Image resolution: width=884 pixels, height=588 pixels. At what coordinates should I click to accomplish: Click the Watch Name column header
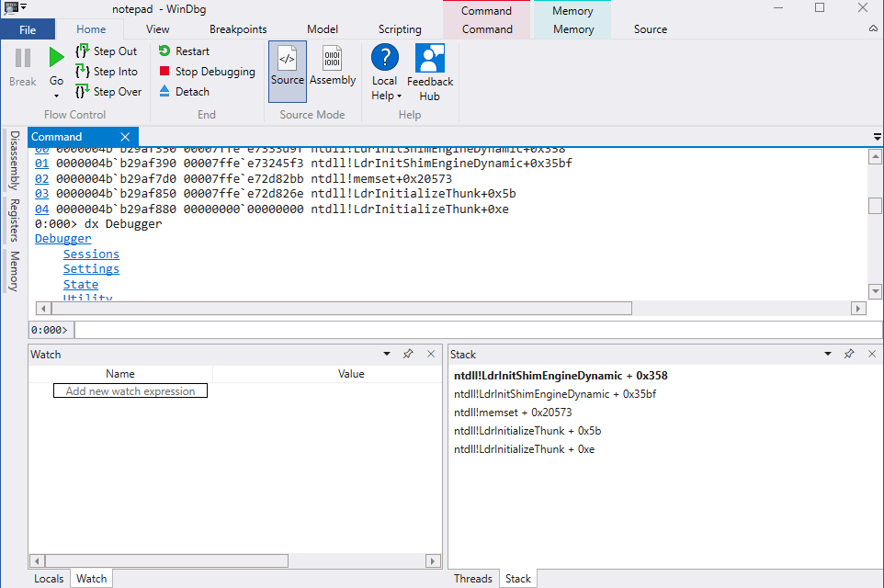120,374
